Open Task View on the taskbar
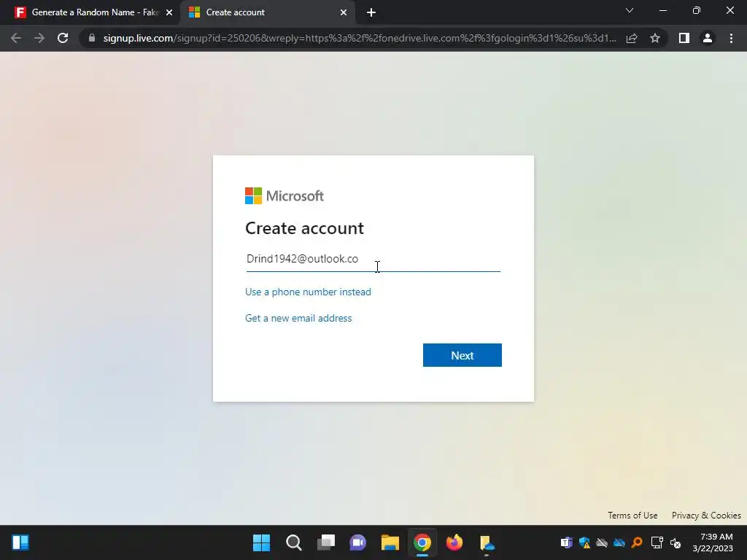 [326, 542]
